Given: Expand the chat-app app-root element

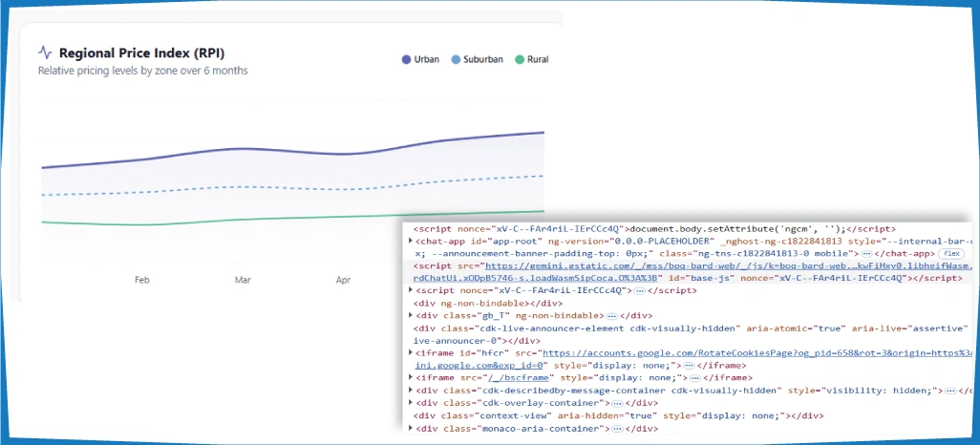Looking at the screenshot, I should click(x=410, y=241).
